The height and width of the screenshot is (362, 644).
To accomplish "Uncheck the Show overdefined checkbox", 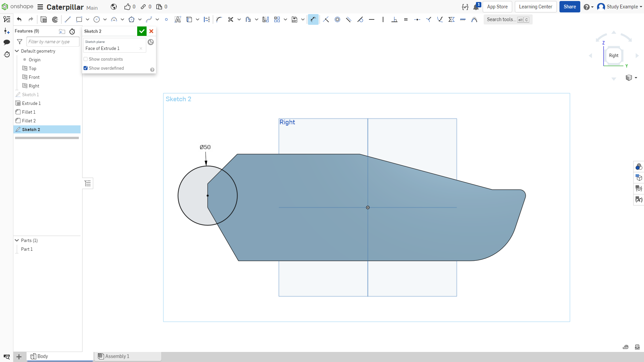I will point(86,68).
